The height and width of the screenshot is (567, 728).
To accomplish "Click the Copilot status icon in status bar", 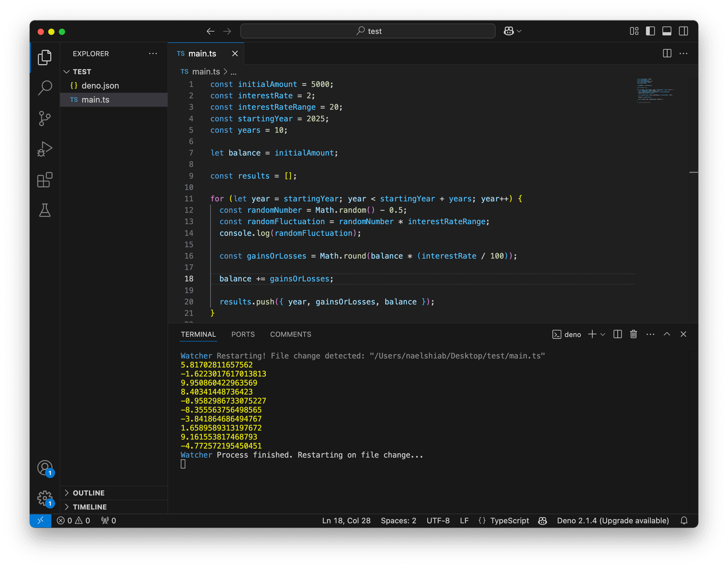I will (x=543, y=521).
